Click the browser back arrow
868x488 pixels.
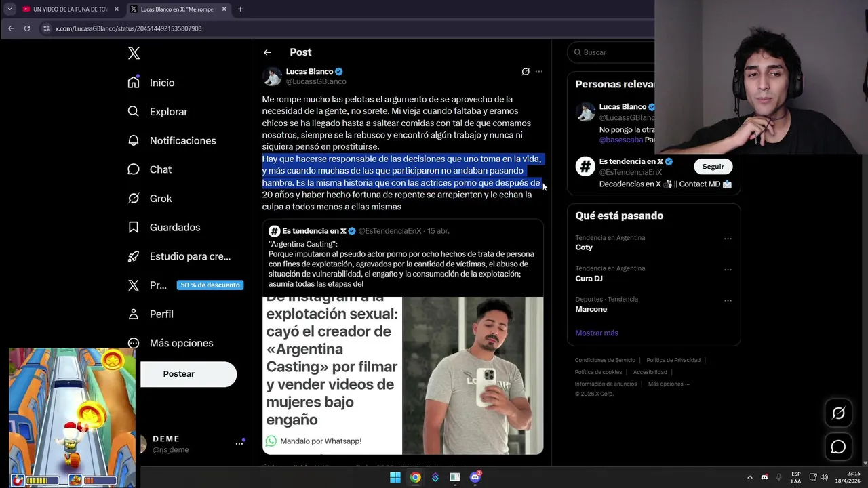click(11, 28)
